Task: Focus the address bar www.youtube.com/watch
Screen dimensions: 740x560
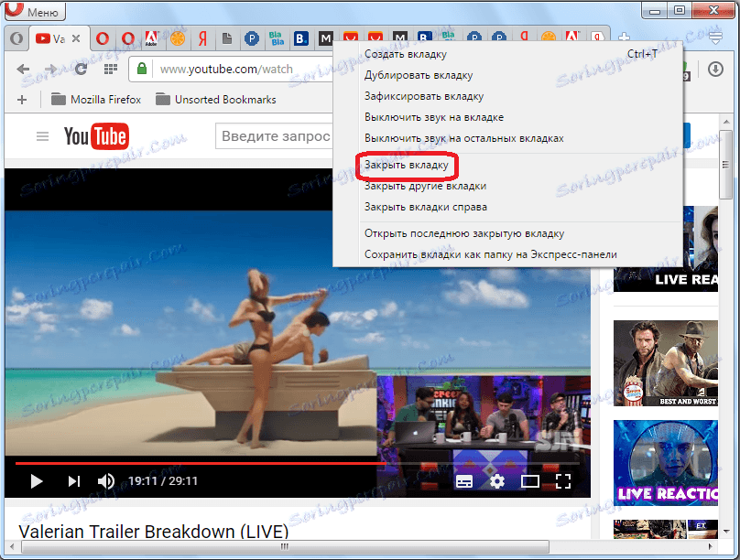Action: (226, 70)
